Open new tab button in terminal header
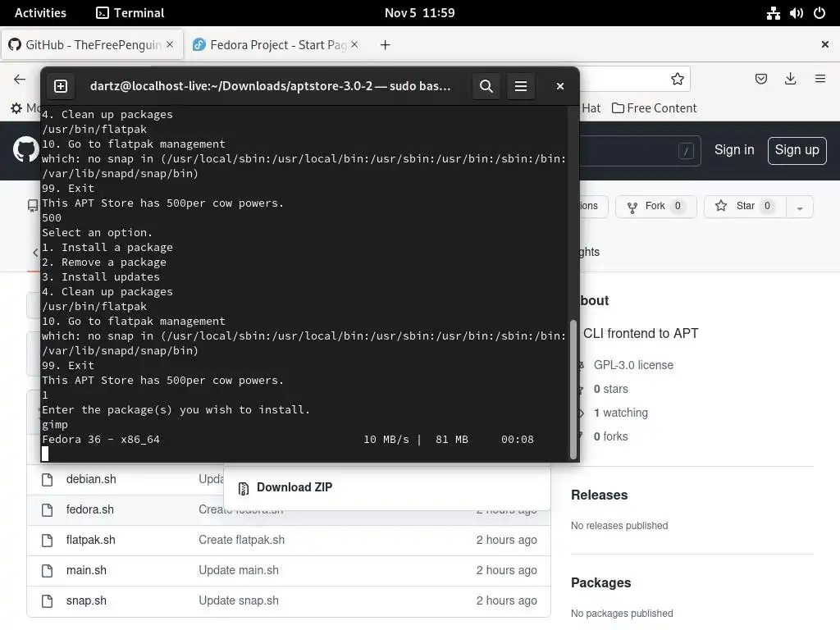This screenshot has width=840, height=630. (61, 86)
